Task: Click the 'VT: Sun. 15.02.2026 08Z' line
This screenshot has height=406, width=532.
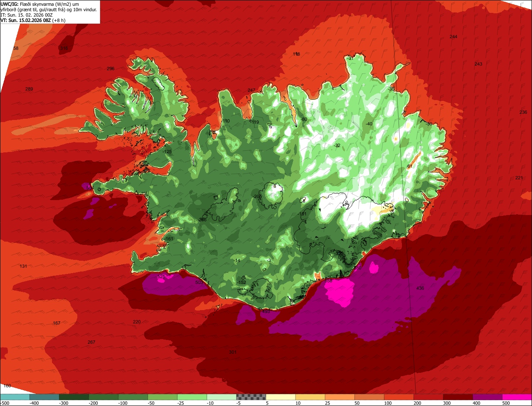Action: click(x=33, y=20)
